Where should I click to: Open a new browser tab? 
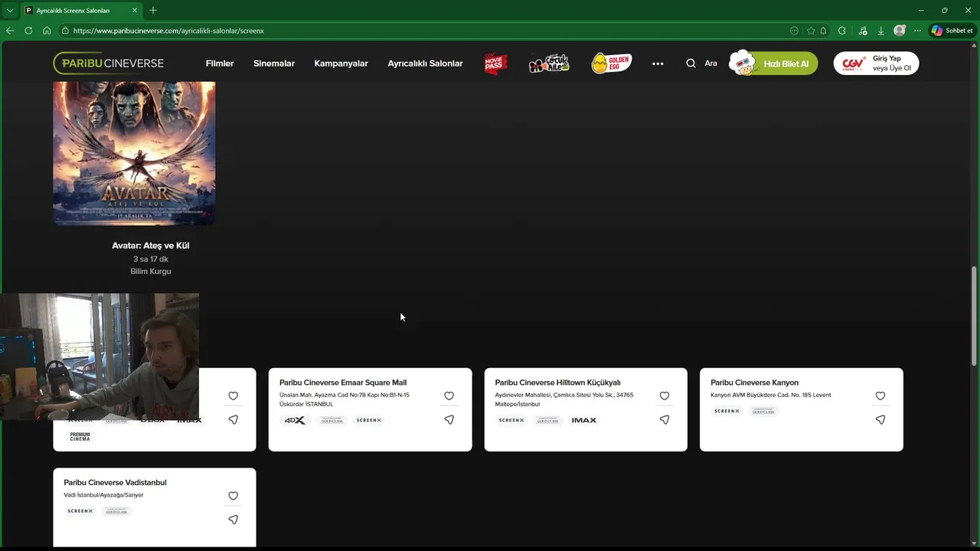pyautogui.click(x=153, y=10)
